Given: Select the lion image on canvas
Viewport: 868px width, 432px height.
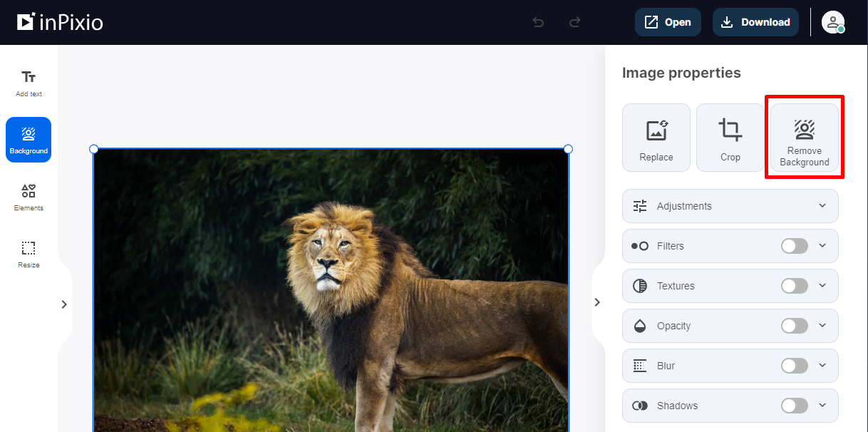Looking at the screenshot, I should pyautogui.click(x=330, y=285).
